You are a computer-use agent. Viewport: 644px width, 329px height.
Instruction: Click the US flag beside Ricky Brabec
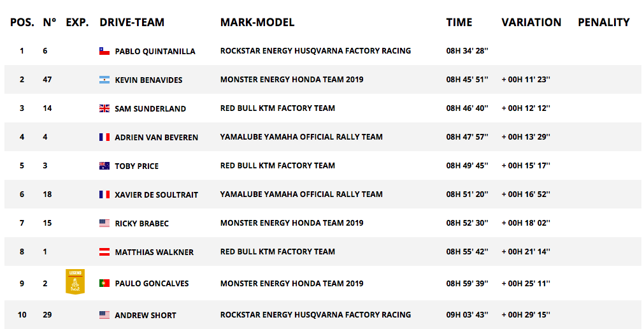click(104, 223)
